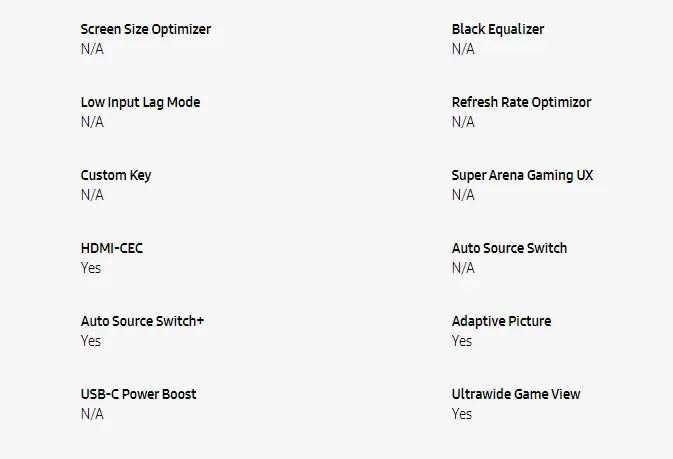Click the N/A value under Screen Size Optimizer
Screen dimensions: 673x459
click(92, 49)
